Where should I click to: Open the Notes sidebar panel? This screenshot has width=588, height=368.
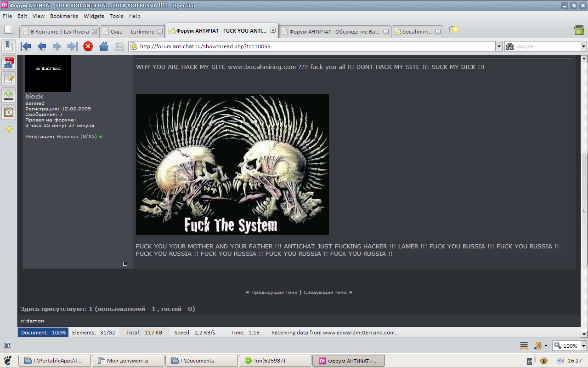pyautogui.click(x=9, y=79)
